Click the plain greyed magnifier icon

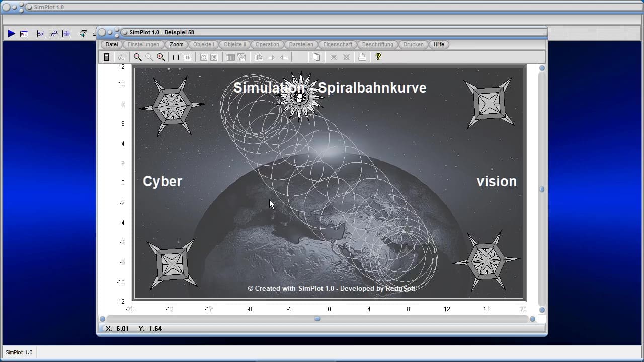coord(149,57)
